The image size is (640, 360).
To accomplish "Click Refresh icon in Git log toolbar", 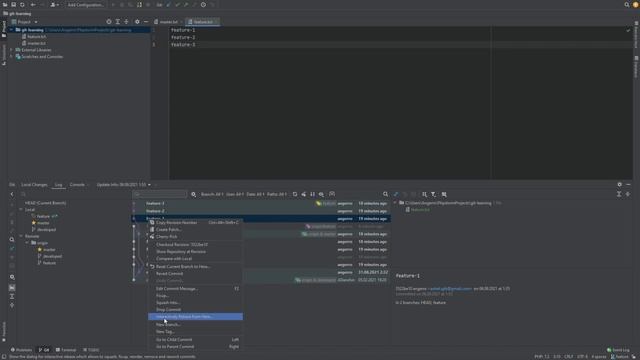I will coord(295,194).
